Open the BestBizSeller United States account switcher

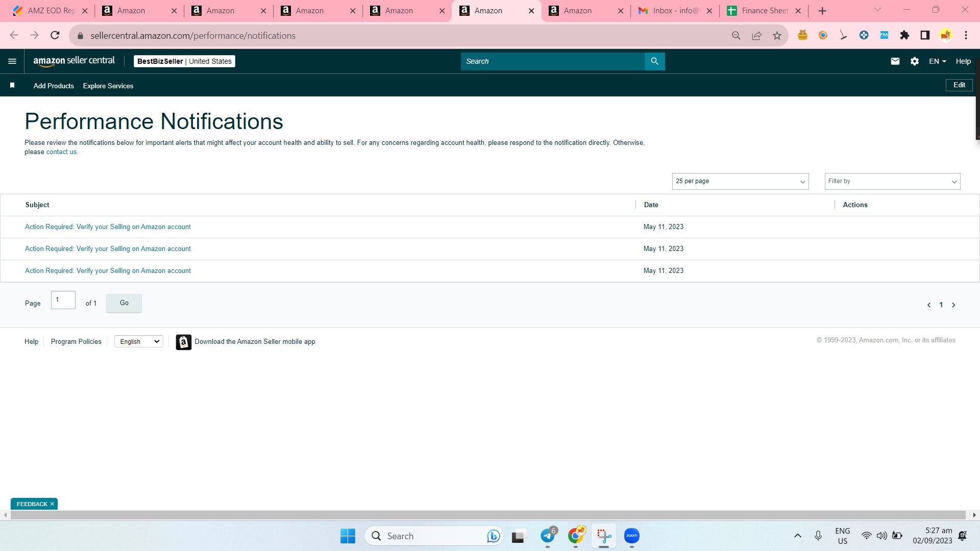pyautogui.click(x=184, y=61)
